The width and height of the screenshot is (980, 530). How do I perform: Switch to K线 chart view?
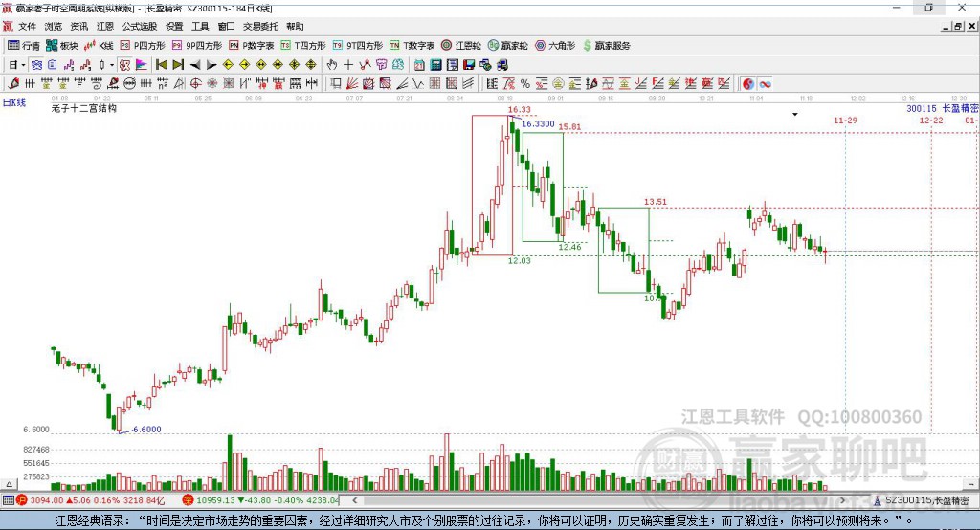pos(99,46)
